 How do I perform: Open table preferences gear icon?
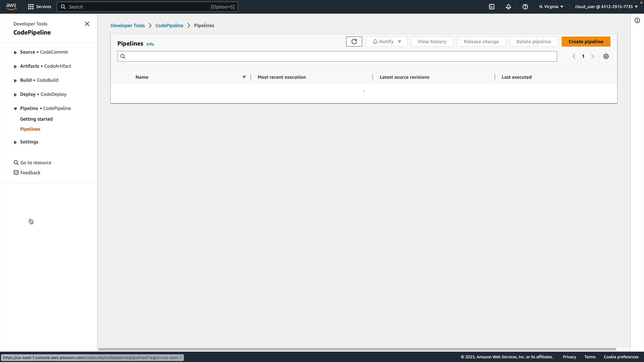coord(606,56)
